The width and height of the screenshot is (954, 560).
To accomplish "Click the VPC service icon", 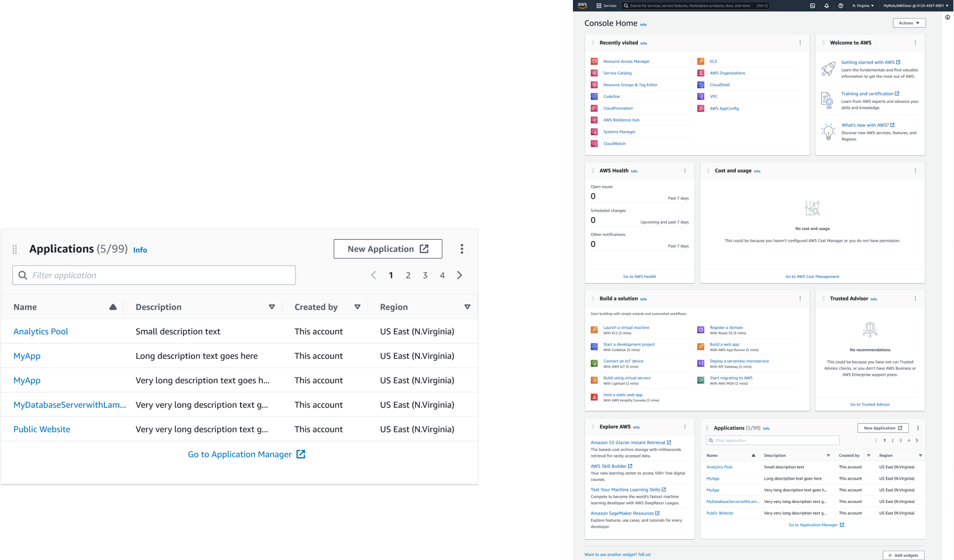I will click(701, 96).
